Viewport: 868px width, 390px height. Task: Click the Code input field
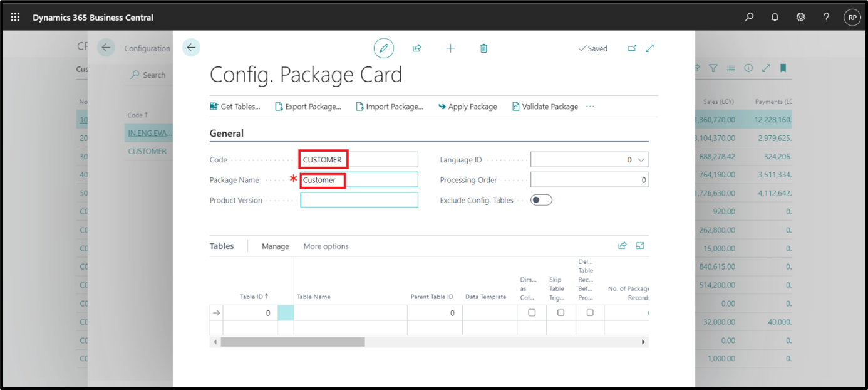coord(359,159)
